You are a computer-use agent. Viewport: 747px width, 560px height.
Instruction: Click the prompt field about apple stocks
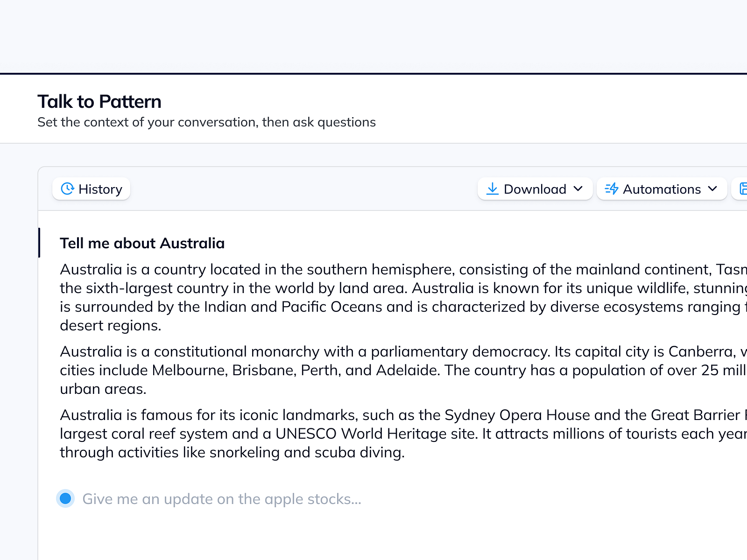pyautogui.click(x=222, y=499)
